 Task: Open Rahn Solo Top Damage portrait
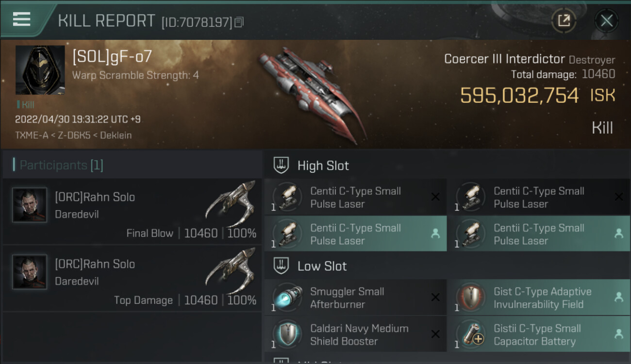click(30, 272)
